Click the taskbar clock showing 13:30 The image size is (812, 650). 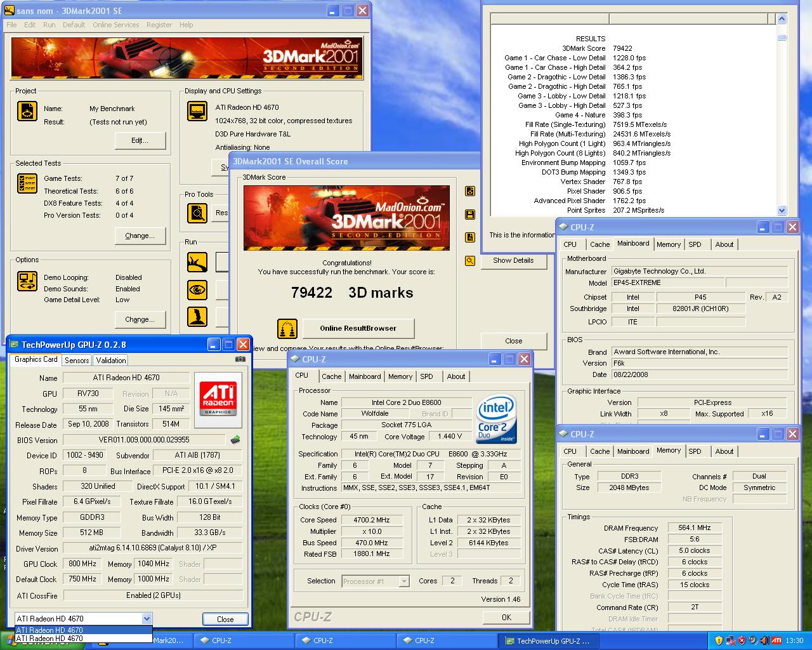tap(794, 640)
